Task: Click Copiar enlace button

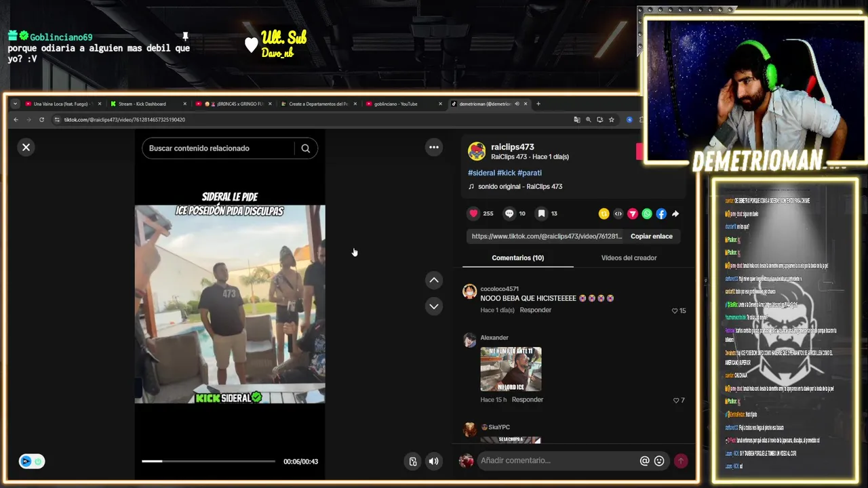Action: 652,237
